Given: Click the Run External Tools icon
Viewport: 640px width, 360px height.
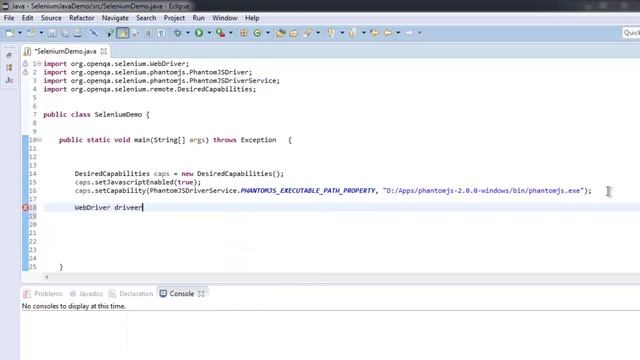Looking at the screenshot, I should pos(220,33).
